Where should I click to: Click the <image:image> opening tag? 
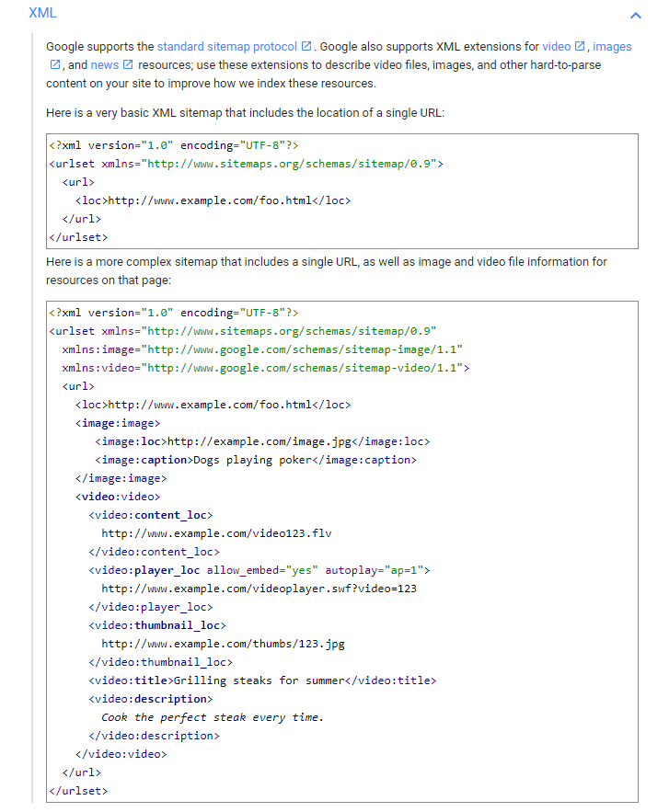point(118,423)
